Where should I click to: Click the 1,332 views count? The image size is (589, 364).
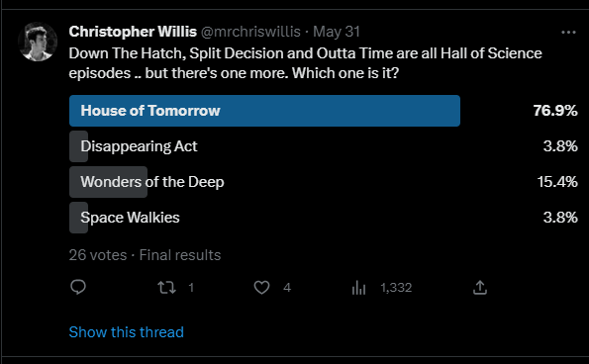[x=396, y=288]
